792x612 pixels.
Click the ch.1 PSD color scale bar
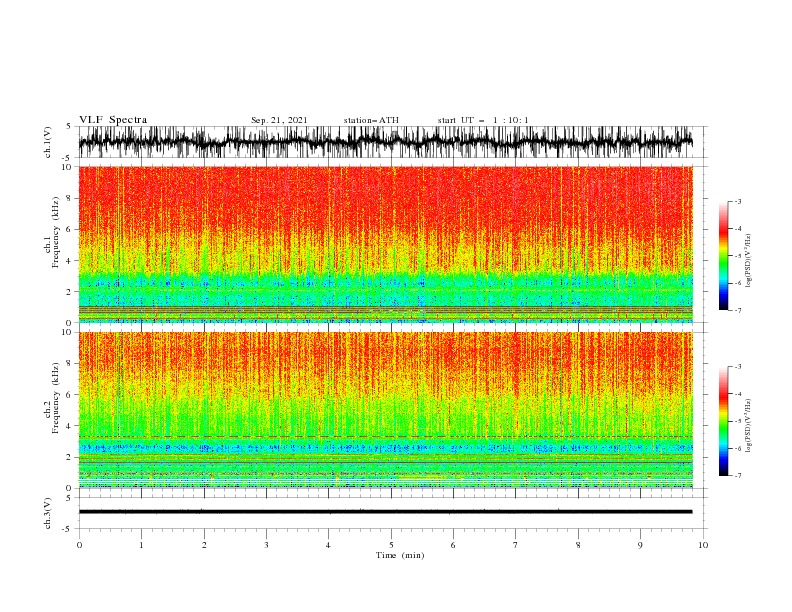723,256
